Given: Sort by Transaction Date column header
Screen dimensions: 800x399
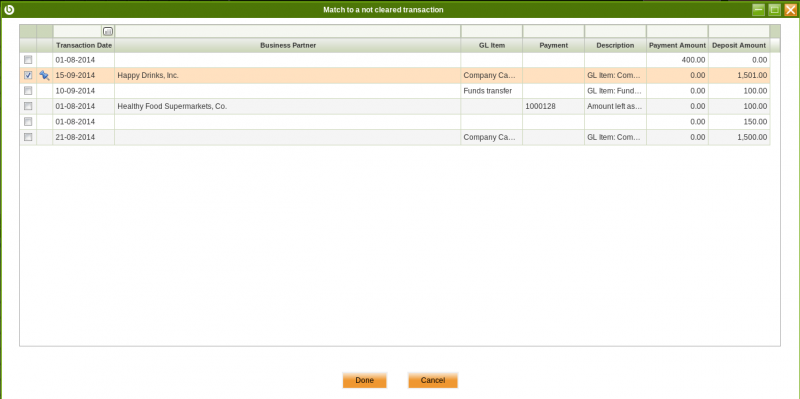Looking at the screenshot, I should 84,45.
